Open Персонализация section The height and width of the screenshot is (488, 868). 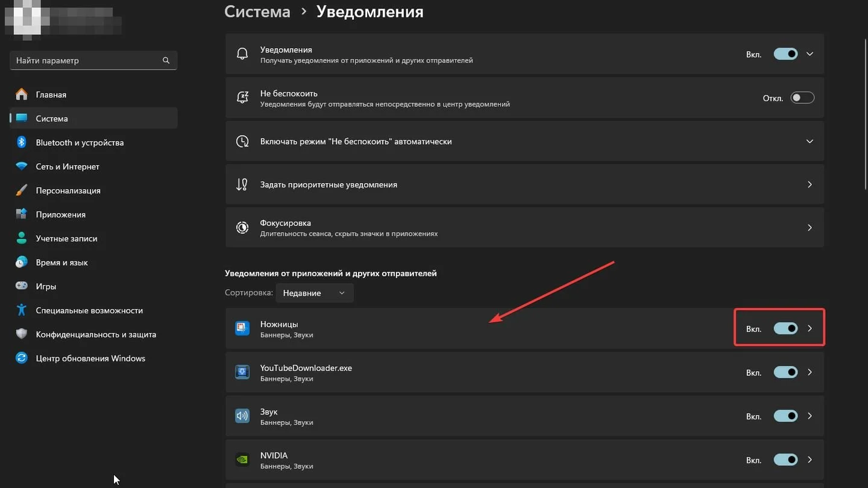point(93,190)
